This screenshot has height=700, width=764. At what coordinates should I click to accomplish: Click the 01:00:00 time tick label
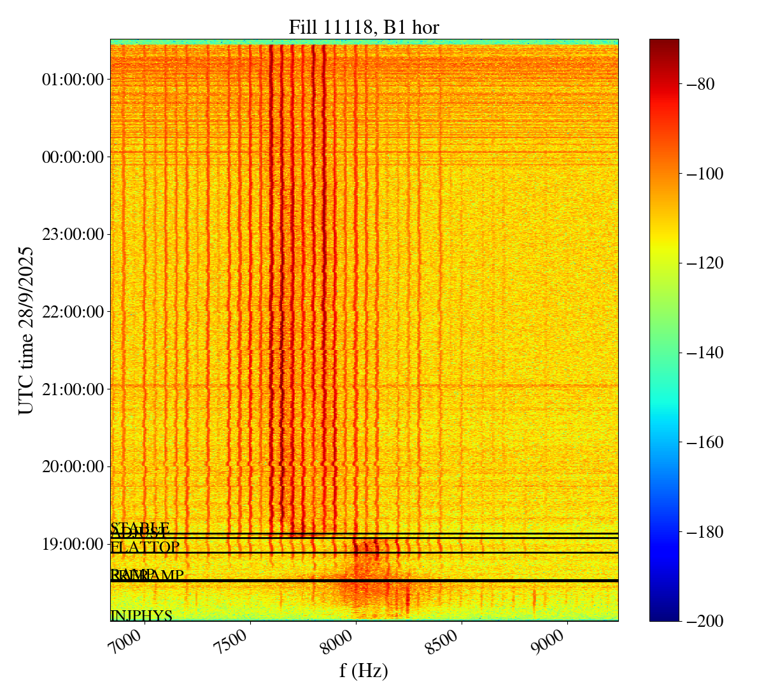(73, 80)
